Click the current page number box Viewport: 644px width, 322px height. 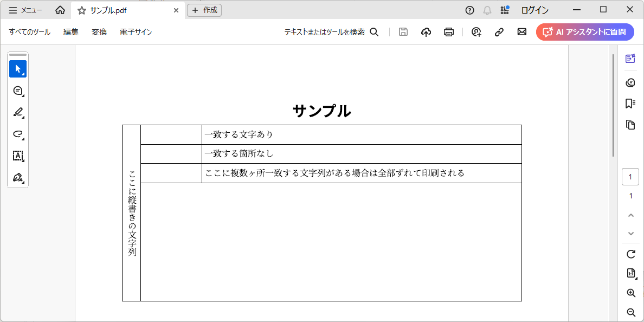click(x=630, y=177)
